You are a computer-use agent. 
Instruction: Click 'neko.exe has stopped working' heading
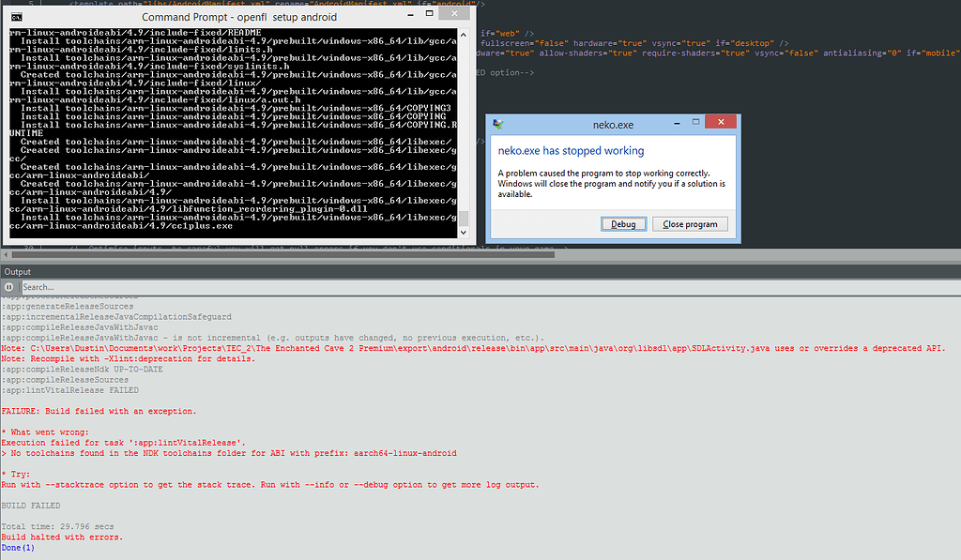[x=571, y=151]
